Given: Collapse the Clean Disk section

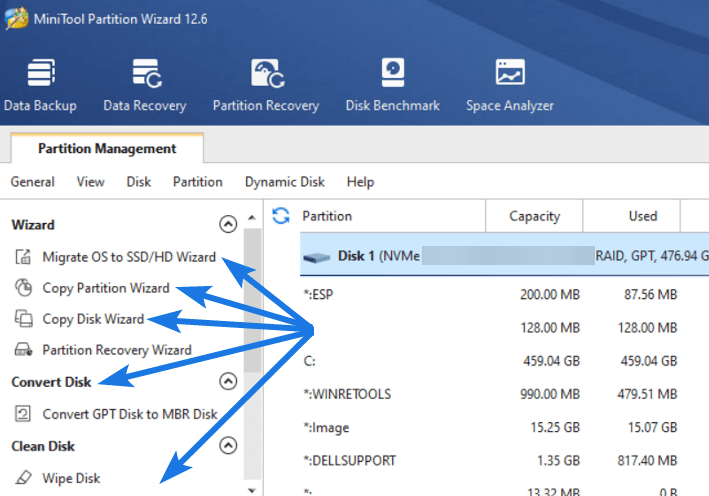Looking at the screenshot, I should click(228, 445).
